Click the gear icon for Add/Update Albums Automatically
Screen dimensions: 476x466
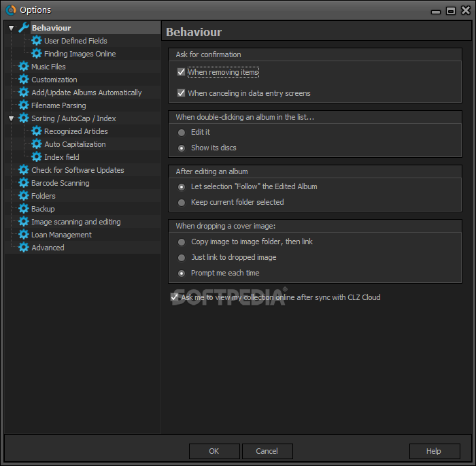tap(24, 93)
